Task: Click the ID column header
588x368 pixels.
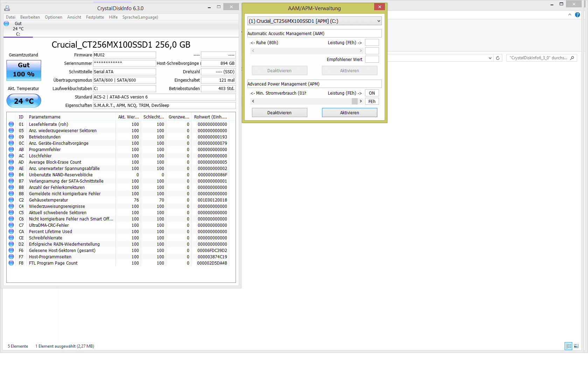Action: pyautogui.click(x=21, y=117)
